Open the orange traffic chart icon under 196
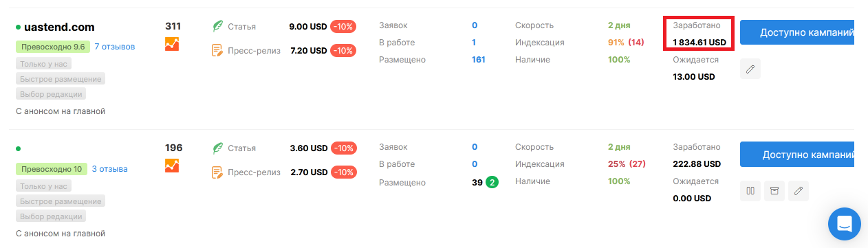This screenshot has height=248, width=868. [172, 166]
